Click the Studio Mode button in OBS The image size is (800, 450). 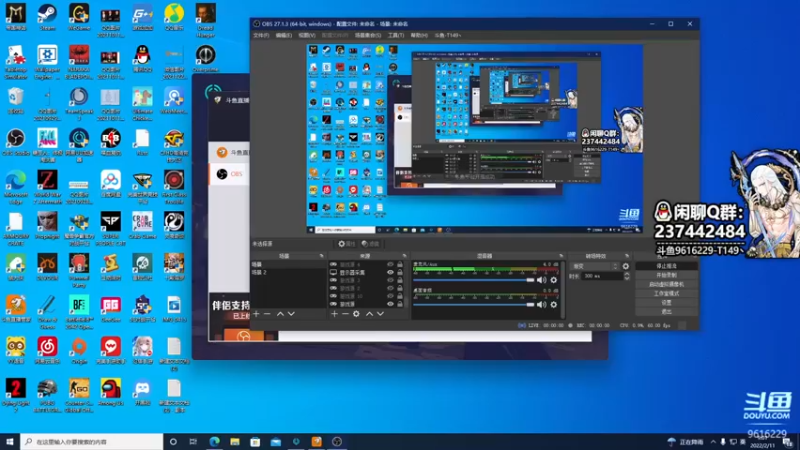coord(666,293)
